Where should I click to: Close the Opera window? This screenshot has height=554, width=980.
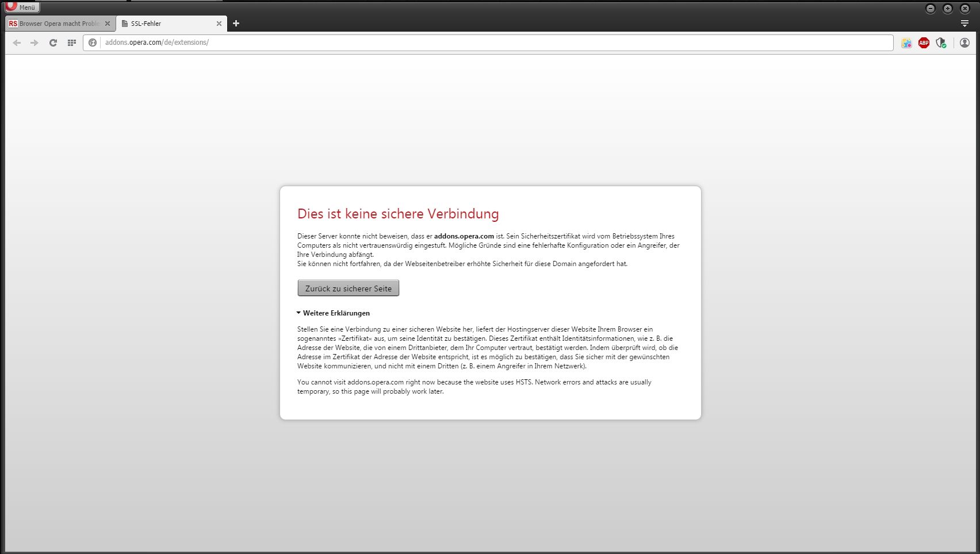pos(965,9)
